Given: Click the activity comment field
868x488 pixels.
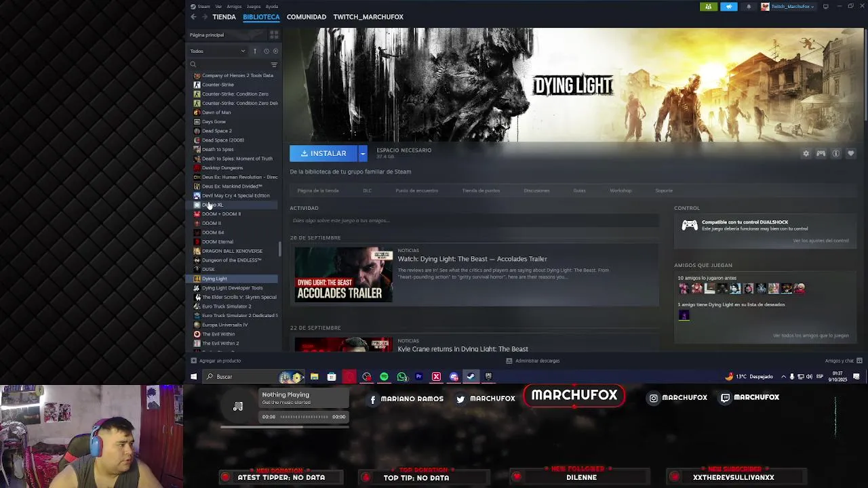Looking at the screenshot, I should (474, 221).
